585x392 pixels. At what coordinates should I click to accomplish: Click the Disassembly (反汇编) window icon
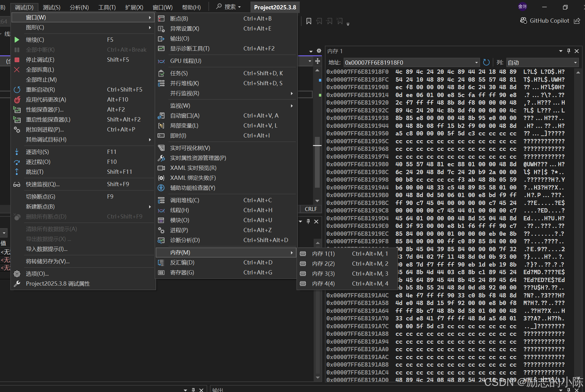pos(161,263)
